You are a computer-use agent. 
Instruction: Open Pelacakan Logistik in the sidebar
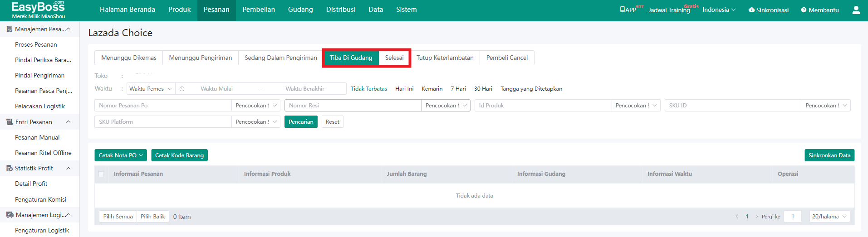coord(40,106)
